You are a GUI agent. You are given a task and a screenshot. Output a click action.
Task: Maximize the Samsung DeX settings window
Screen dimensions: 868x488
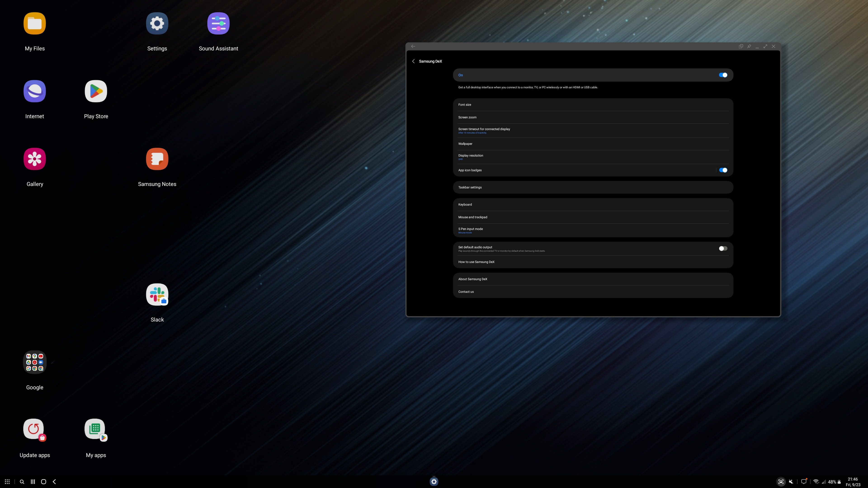[765, 46]
